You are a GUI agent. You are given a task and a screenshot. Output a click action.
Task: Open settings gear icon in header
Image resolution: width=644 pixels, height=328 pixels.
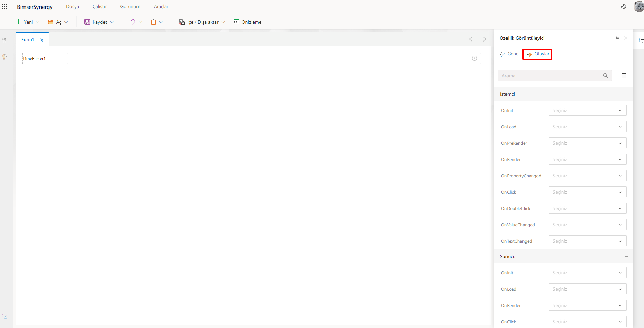click(623, 6)
